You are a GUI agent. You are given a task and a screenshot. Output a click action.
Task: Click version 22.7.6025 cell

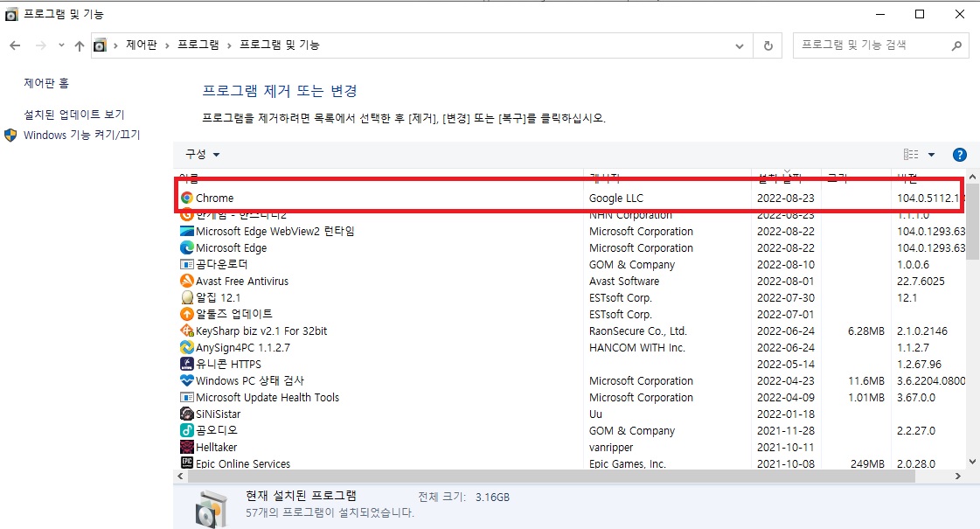click(x=921, y=281)
